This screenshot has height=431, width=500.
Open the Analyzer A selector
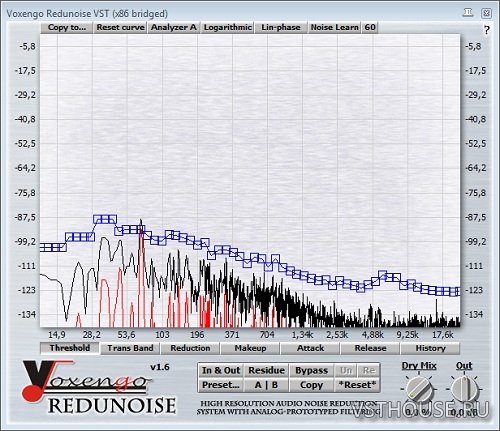174,27
